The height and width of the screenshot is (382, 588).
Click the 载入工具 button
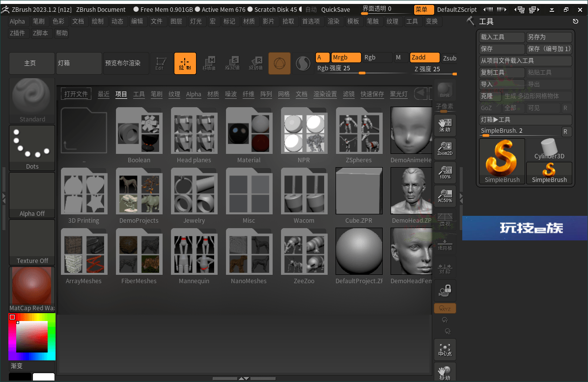[x=502, y=37]
